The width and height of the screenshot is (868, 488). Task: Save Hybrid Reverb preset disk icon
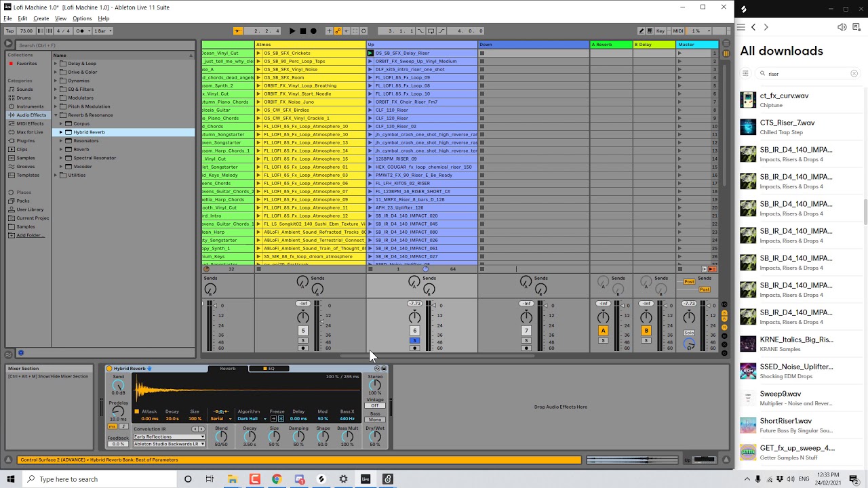[384, 369]
